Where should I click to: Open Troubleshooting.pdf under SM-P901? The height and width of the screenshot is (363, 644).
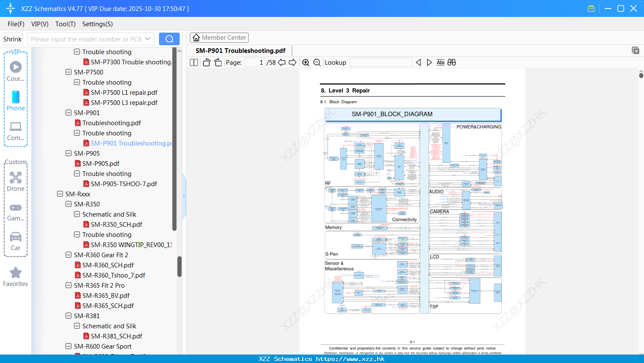[112, 123]
